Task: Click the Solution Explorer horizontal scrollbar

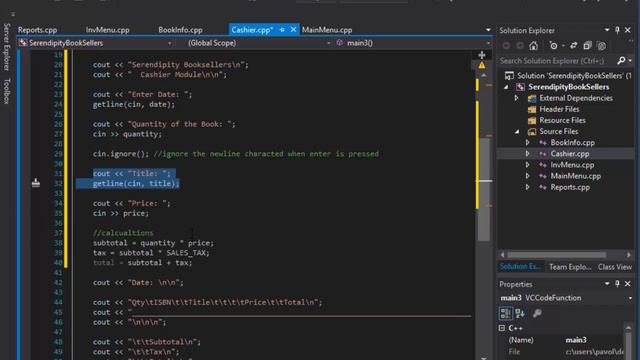Action: click(557, 255)
